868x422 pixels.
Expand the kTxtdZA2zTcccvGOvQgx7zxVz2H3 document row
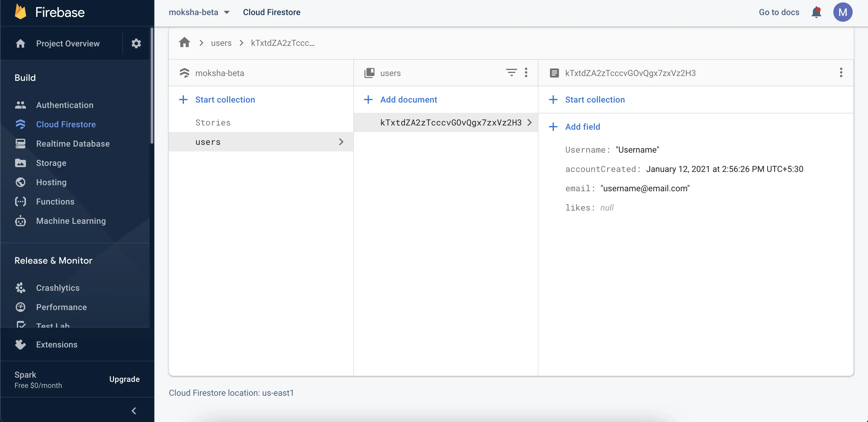point(451,122)
